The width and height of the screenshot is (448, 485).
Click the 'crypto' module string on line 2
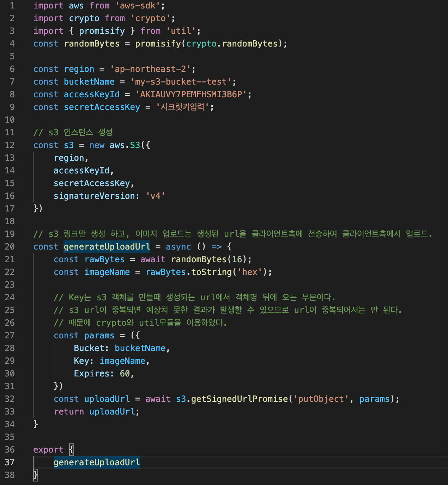coord(151,18)
